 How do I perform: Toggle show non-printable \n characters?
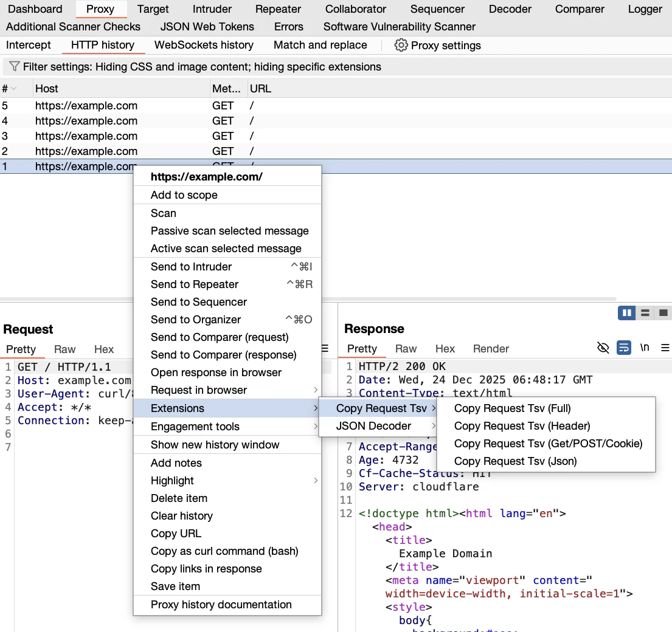coord(645,348)
